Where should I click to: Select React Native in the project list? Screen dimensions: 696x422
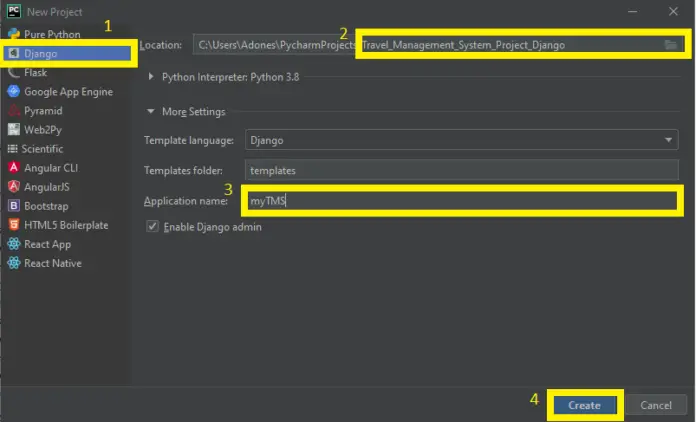[53, 263]
